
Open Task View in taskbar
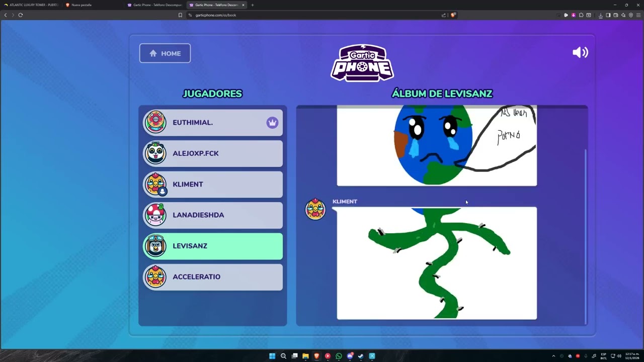click(x=294, y=356)
